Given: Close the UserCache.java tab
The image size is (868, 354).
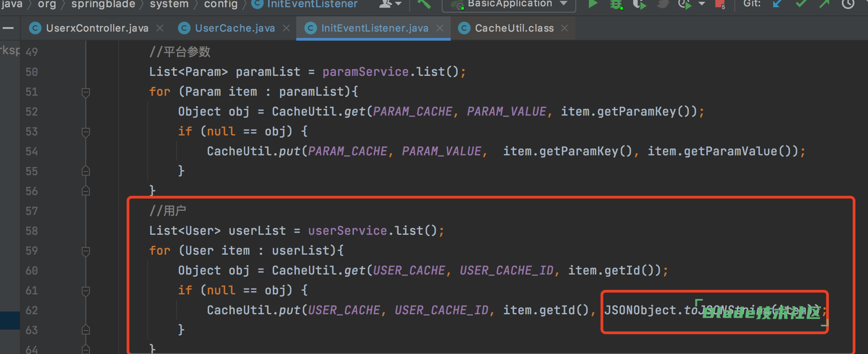Looking at the screenshot, I should [x=286, y=28].
